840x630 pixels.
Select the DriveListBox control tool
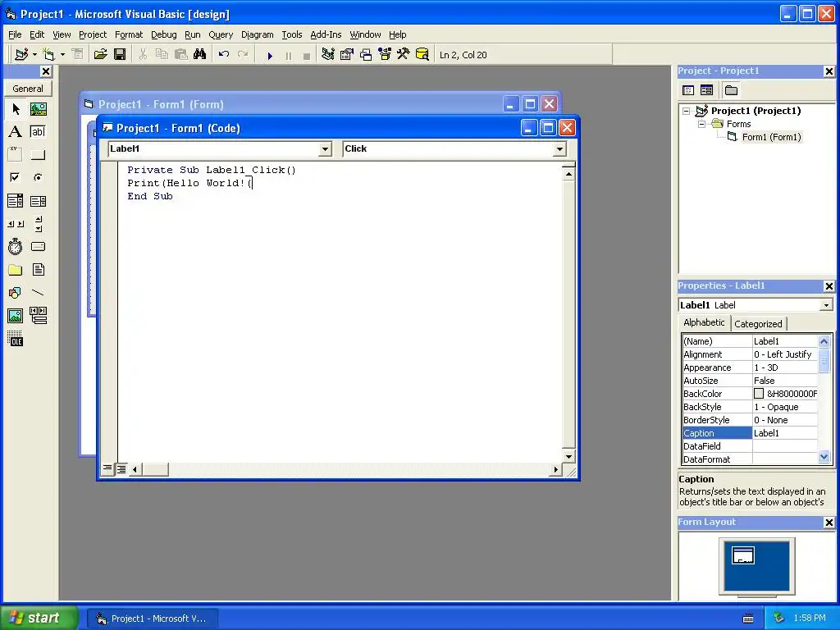tap(38, 247)
